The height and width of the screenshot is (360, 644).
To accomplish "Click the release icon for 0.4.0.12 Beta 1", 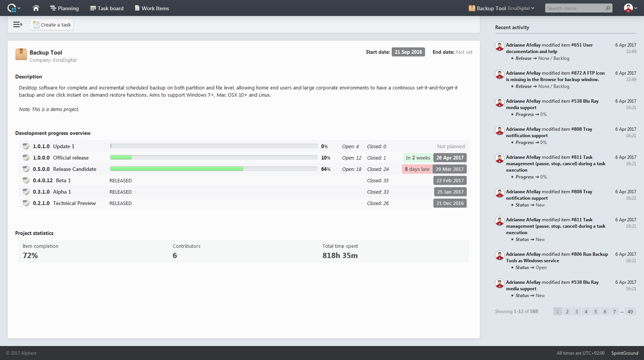I will [x=26, y=180].
